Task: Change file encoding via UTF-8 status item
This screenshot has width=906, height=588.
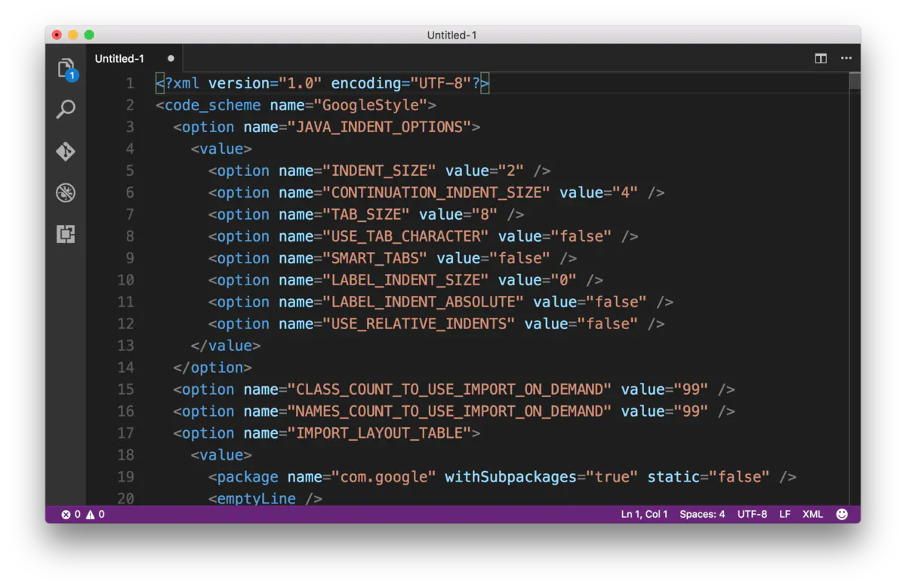Action: click(752, 515)
